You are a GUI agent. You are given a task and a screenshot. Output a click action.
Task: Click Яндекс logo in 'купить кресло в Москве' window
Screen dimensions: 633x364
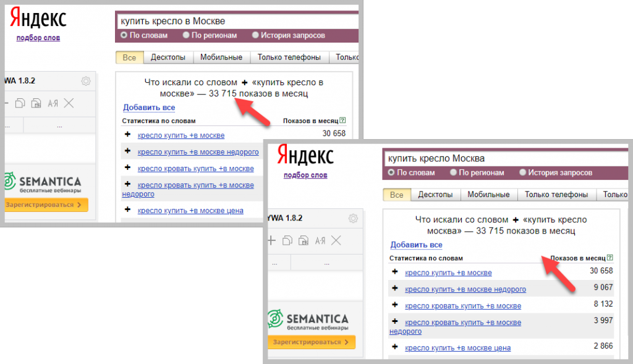(38, 18)
